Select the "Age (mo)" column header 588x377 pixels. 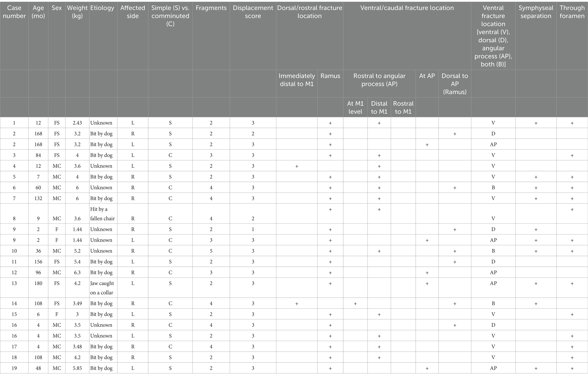38,12
